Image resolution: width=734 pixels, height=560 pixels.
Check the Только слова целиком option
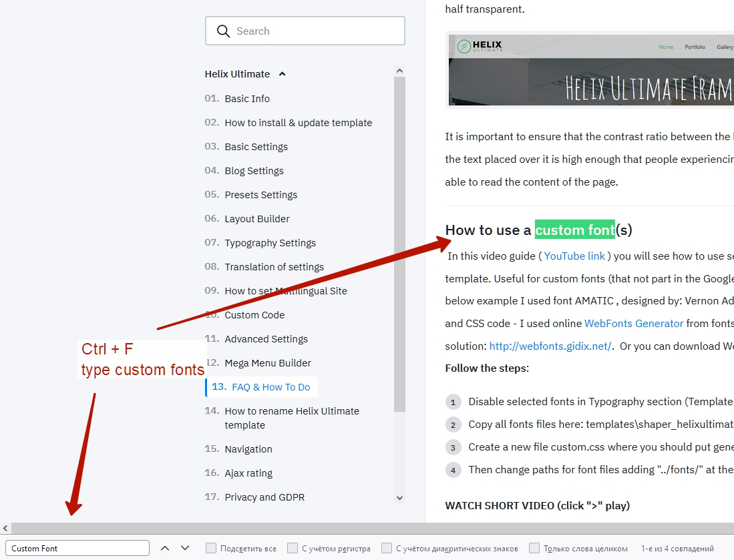tap(534, 548)
